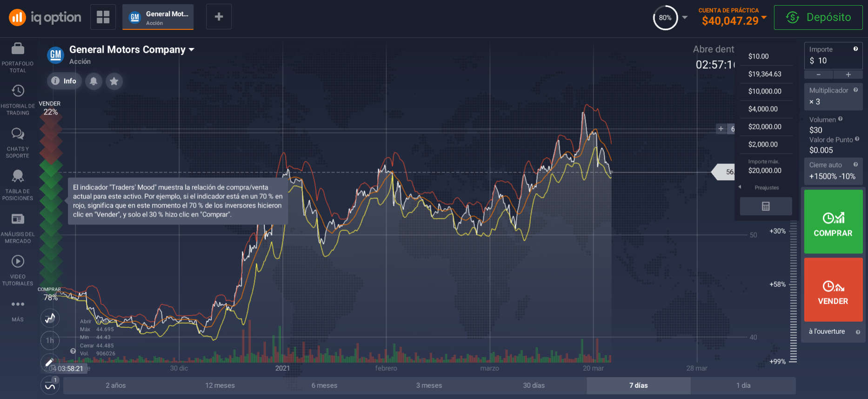Open the chart layout grid icon
Image resolution: width=868 pixels, height=399 pixels.
pyautogui.click(x=103, y=17)
